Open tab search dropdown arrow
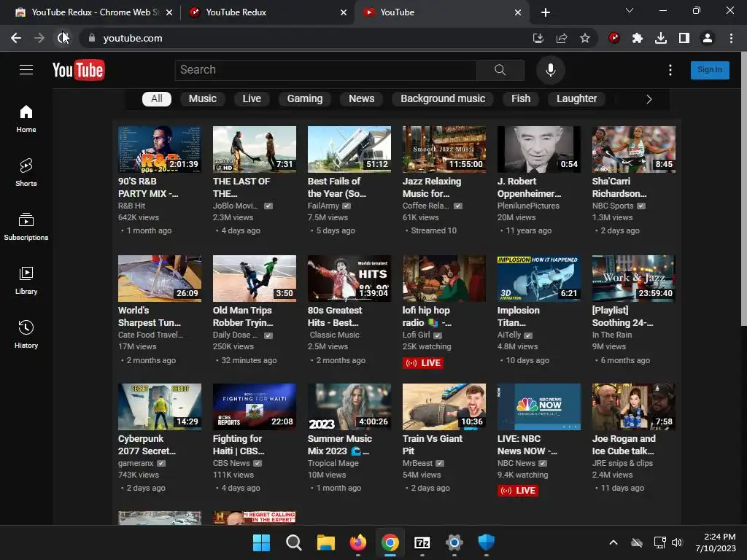Viewport: 747px width, 560px height. click(630, 10)
